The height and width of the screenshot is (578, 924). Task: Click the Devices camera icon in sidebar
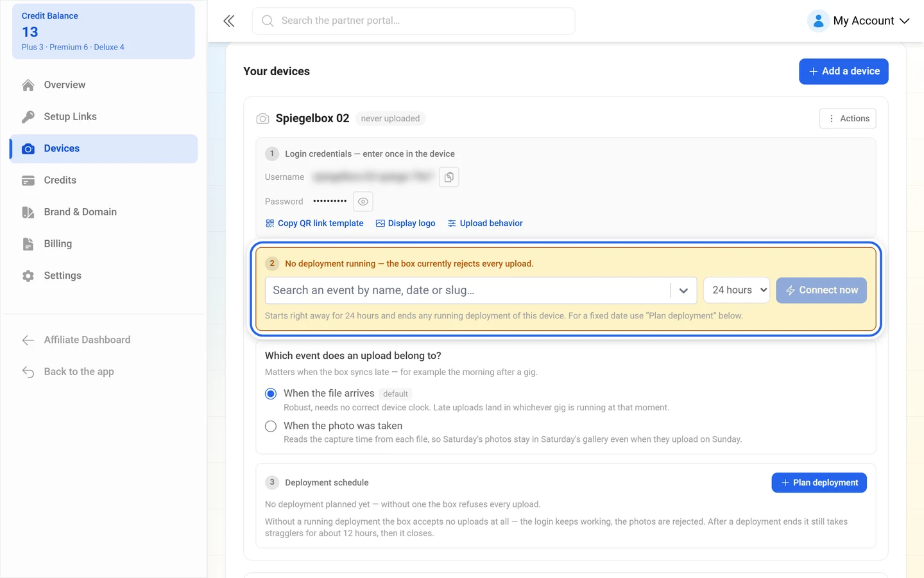tap(28, 149)
